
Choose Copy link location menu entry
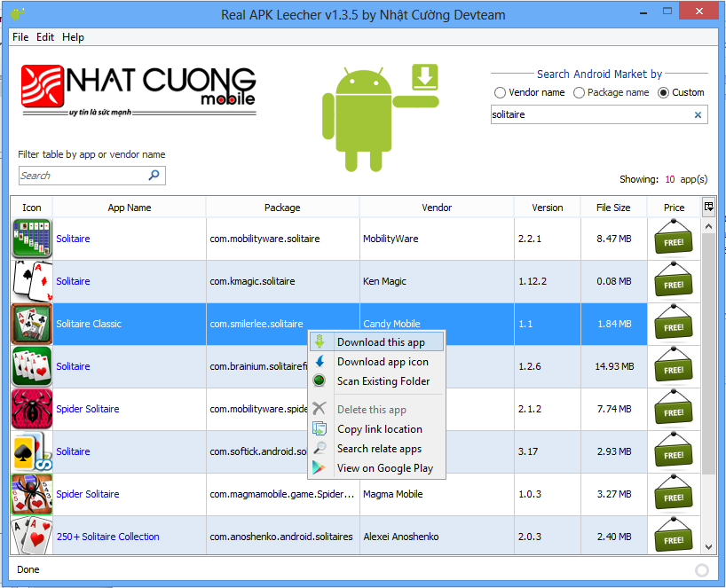(377, 429)
